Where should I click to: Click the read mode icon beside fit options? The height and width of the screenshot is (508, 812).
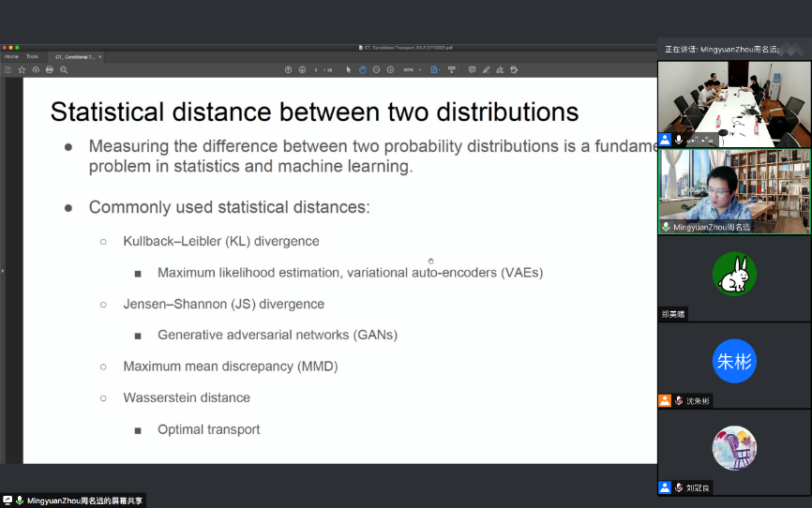click(452, 70)
